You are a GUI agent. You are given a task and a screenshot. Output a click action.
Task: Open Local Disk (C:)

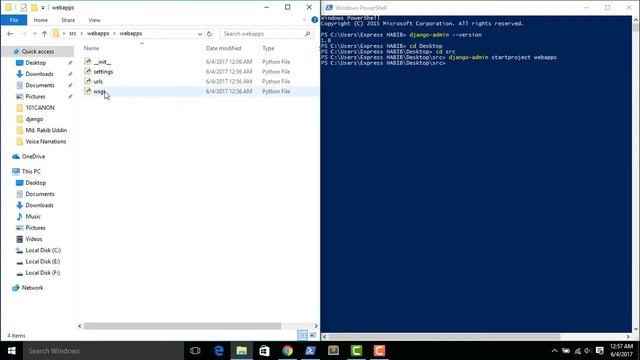[43, 250]
